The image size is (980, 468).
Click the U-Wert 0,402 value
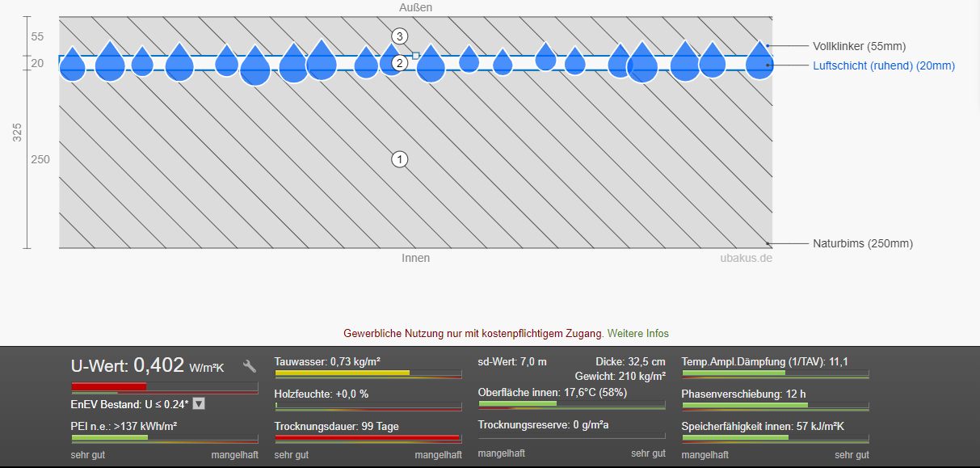pos(158,366)
